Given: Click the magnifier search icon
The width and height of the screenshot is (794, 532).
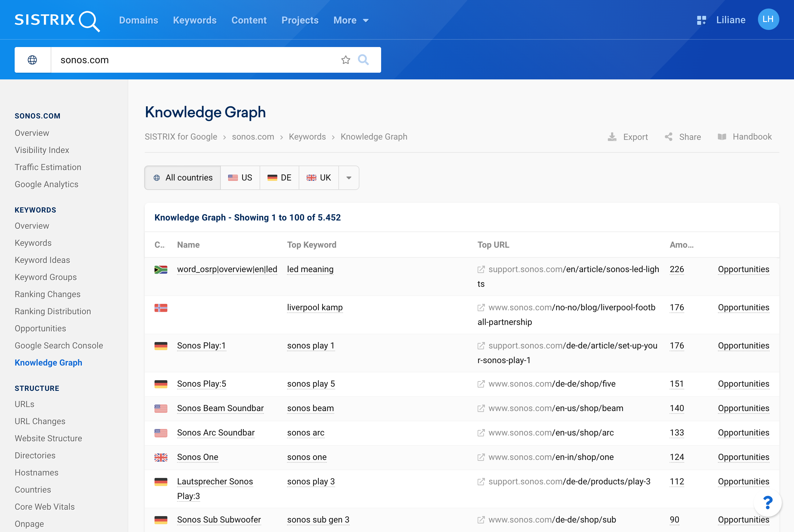Looking at the screenshot, I should 363,60.
